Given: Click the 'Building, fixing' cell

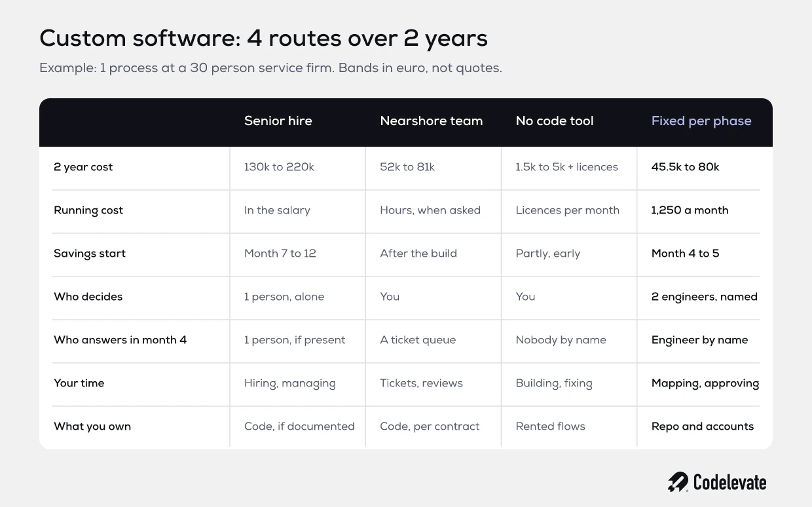Looking at the screenshot, I should [554, 384].
